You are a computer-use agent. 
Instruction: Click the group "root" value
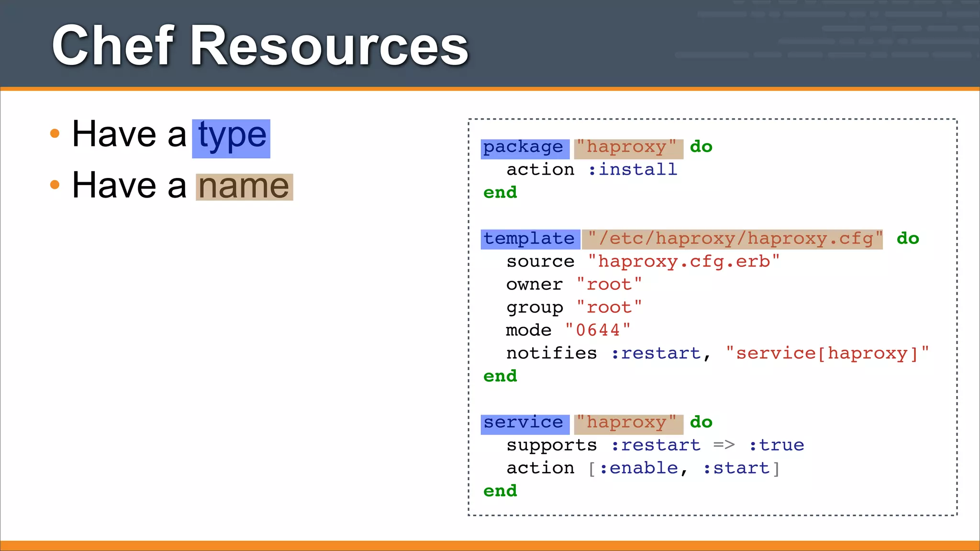tap(609, 308)
